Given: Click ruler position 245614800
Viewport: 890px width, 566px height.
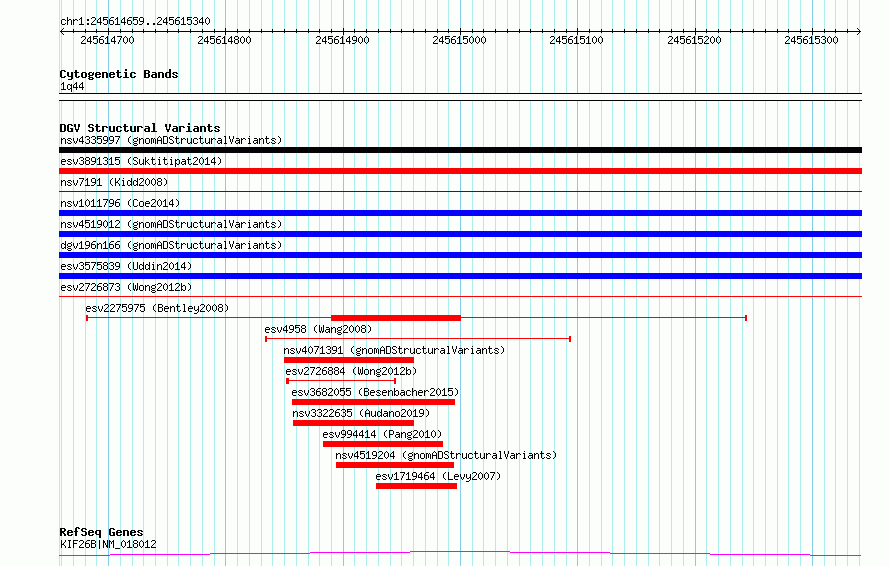Looking at the screenshot, I should point(224,40).
